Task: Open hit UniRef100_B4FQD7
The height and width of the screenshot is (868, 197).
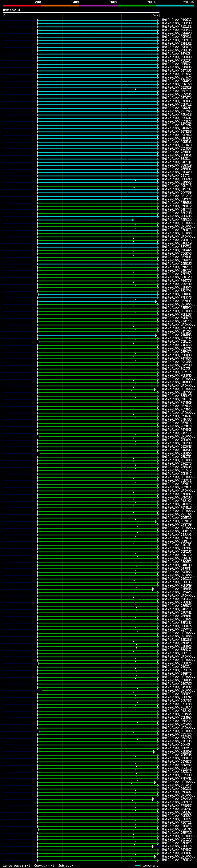Action: (x=176, y=139)
